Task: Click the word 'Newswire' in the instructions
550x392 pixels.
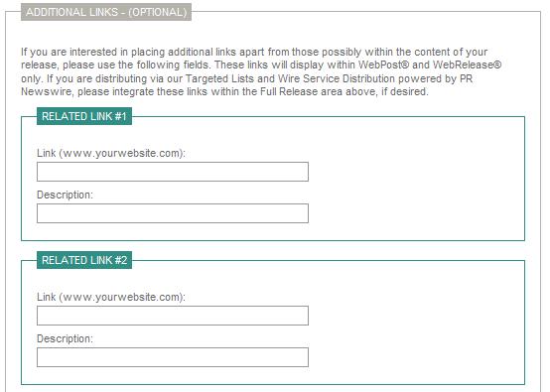Action: click(x=48, y=91)
